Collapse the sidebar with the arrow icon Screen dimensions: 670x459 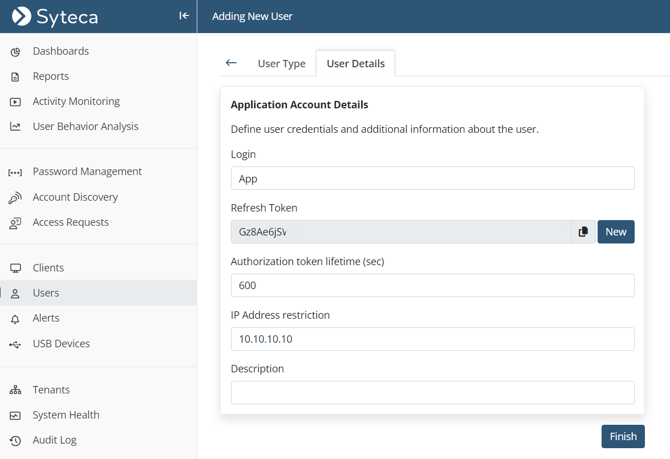pyautogui.click(x=184, y=16)
